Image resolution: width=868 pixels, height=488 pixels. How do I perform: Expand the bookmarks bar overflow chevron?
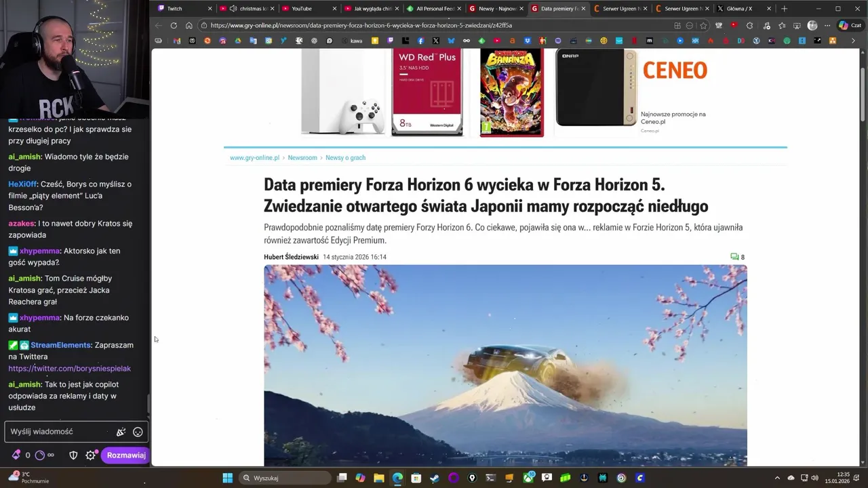[853, 41]
